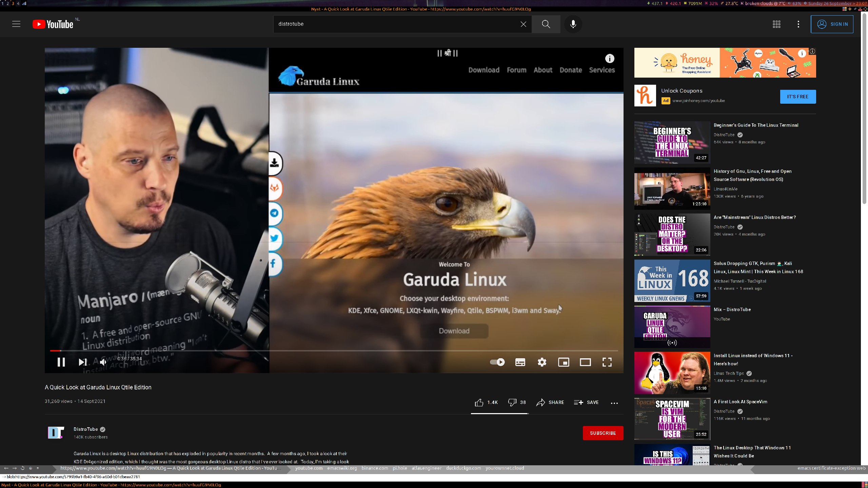Screen dimensions: 868x488
Task: Like the video (1.4K thumbs up)
Action: tap(486, 402)
